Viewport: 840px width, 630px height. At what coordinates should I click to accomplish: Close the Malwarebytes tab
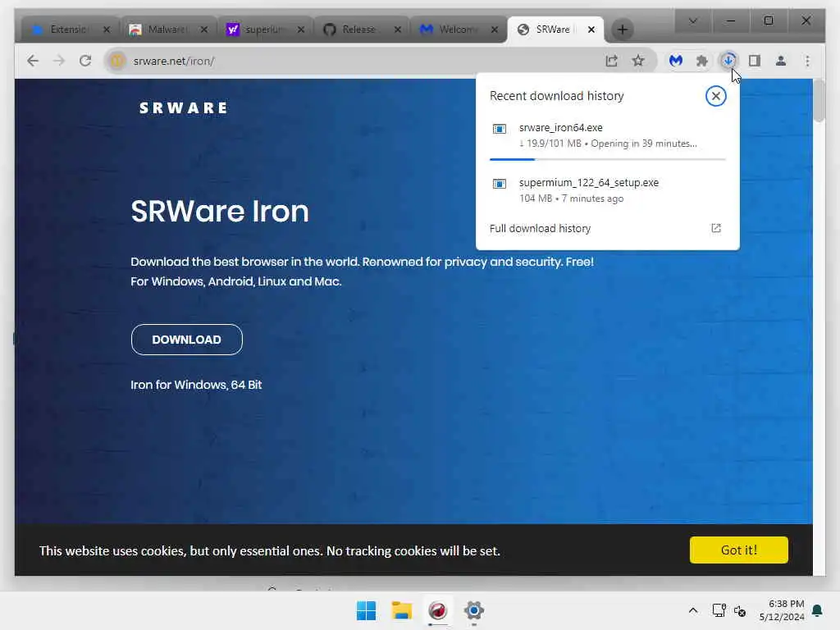[x=204, y=30]
